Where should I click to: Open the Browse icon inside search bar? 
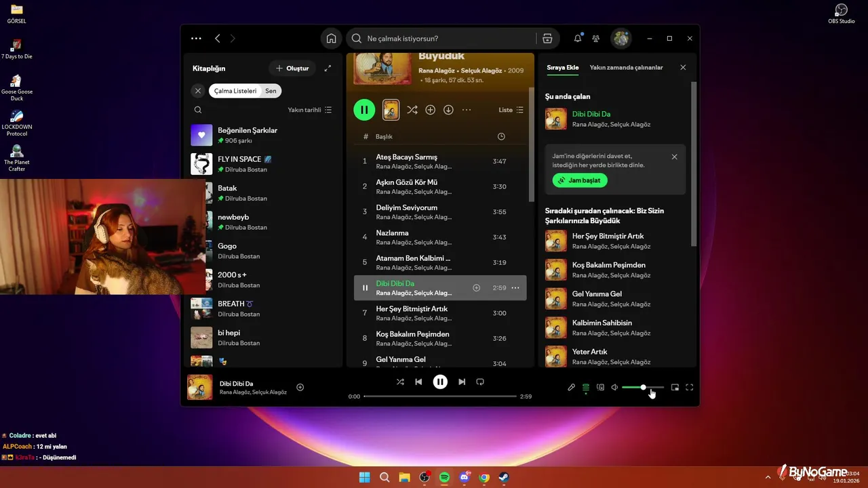547,39
